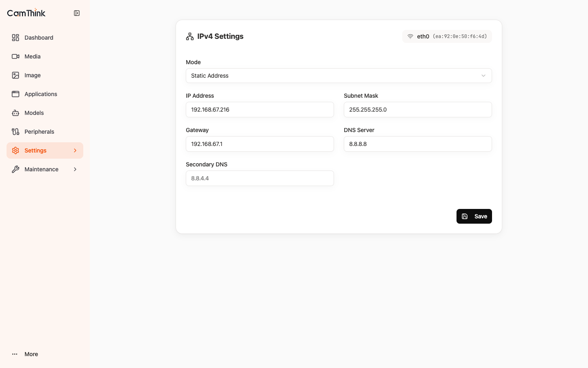
Task: Open the Mode dropdown
Action: [x=339, y=76]
